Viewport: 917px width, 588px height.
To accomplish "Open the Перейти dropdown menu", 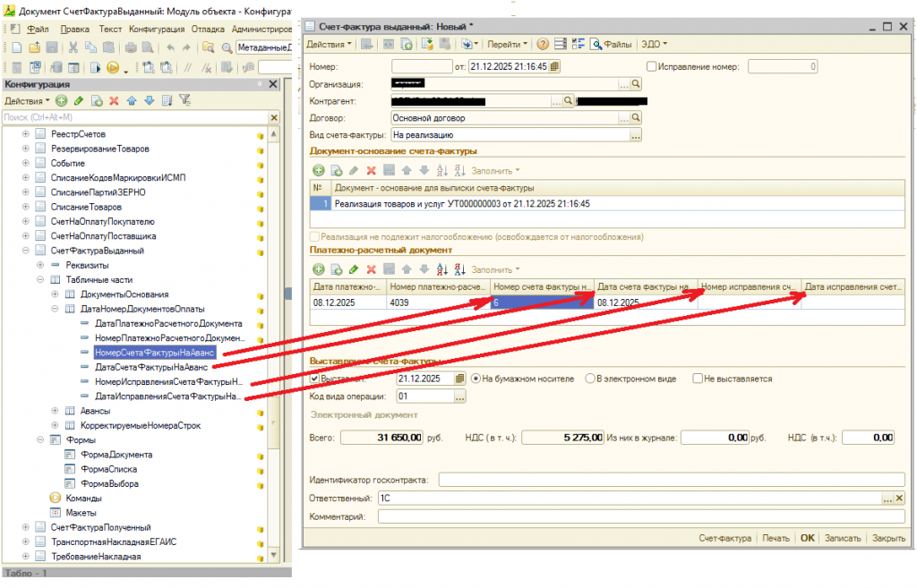I will (507, 44).
